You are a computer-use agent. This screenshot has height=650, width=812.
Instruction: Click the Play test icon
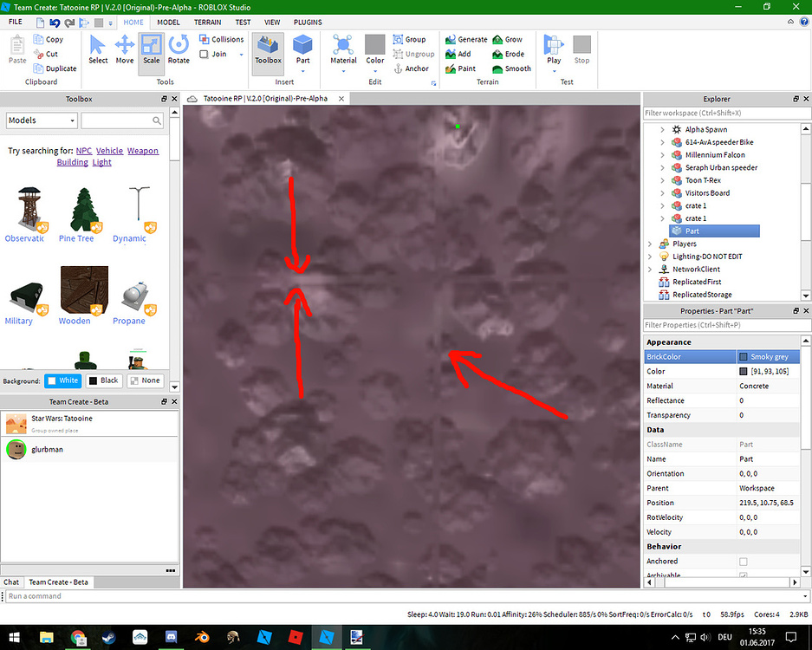pos(553,48)
